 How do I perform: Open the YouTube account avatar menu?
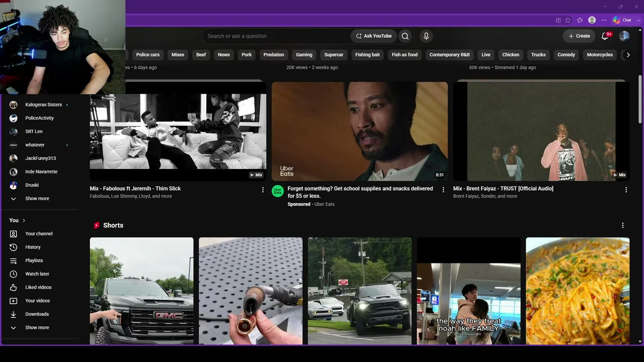[624, 36]
